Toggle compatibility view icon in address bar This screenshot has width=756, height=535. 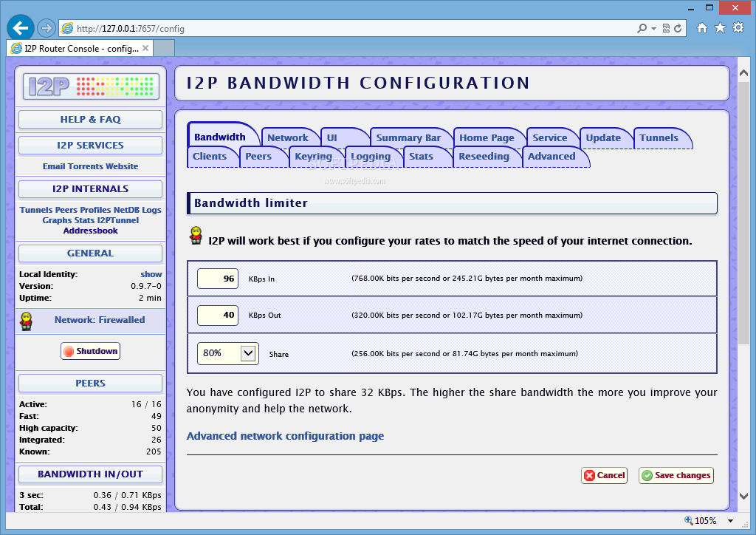click(x=667, y=29)
